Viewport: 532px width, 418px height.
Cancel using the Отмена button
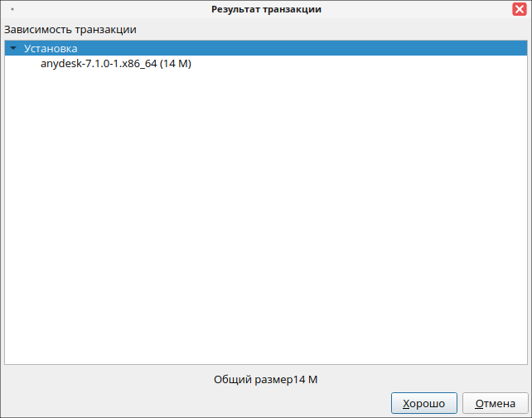495,404
